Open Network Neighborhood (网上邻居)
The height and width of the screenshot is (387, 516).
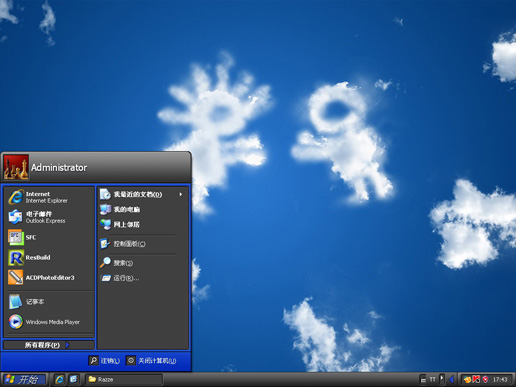[142, 224]
